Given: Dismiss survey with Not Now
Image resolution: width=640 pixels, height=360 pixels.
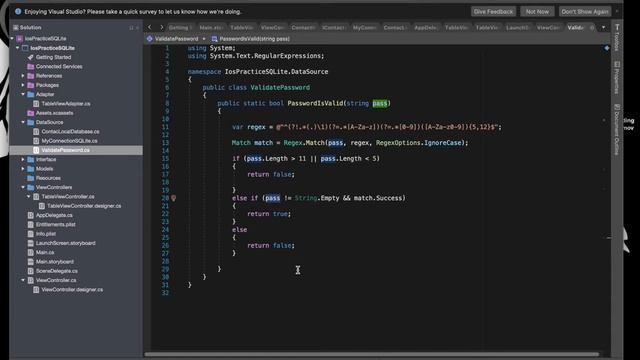Looking at the screenshot, I should coord(537,11).
